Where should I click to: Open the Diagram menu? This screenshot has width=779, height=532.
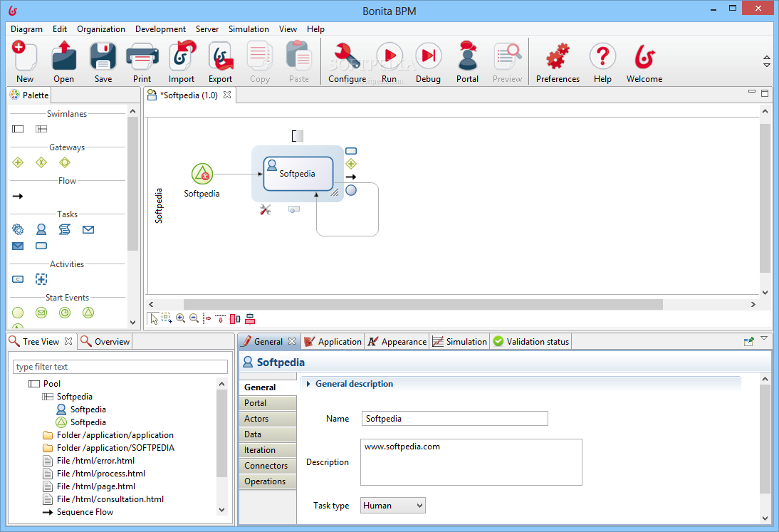(27, 29)
